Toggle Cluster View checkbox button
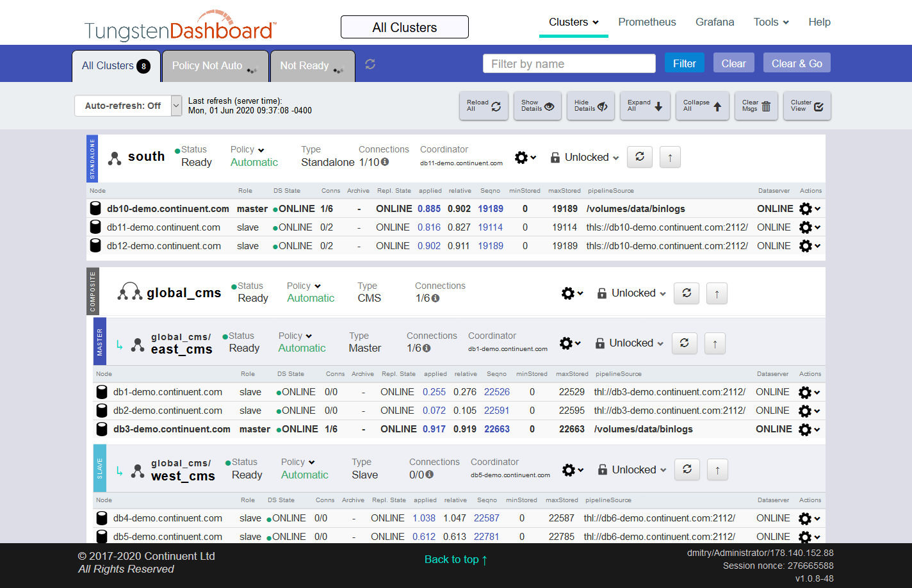Viewport: 912px width, 588px height. point(808,106)
